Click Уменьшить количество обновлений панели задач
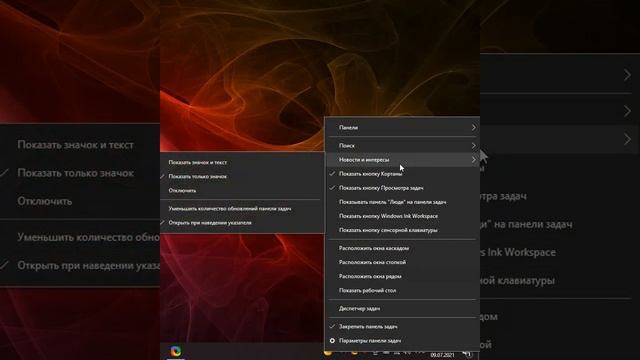Viewport: 640px width, 360px height. (x=241, y=209)
